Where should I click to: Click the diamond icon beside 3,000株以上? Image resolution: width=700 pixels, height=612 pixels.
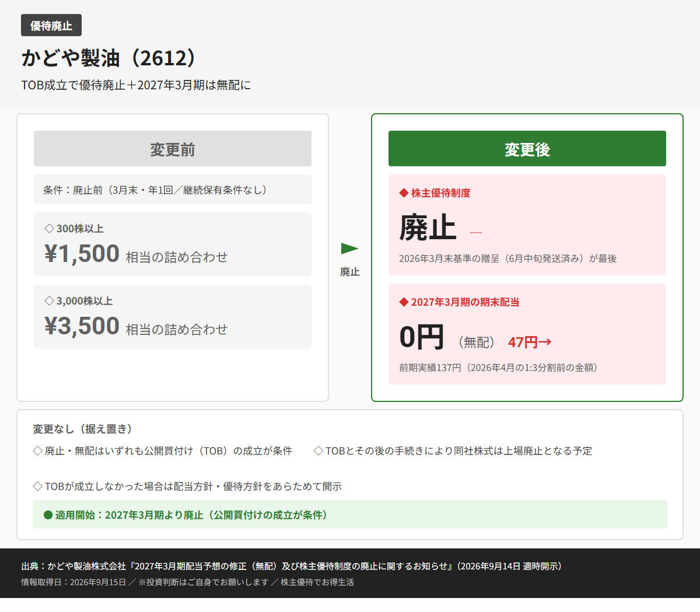(49, 300)
